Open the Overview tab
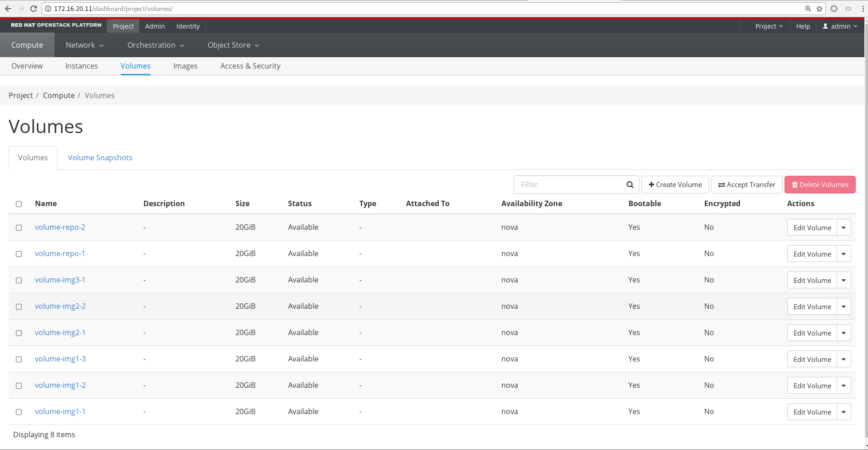Screen dimensions: 868x450 coord(27,66)
